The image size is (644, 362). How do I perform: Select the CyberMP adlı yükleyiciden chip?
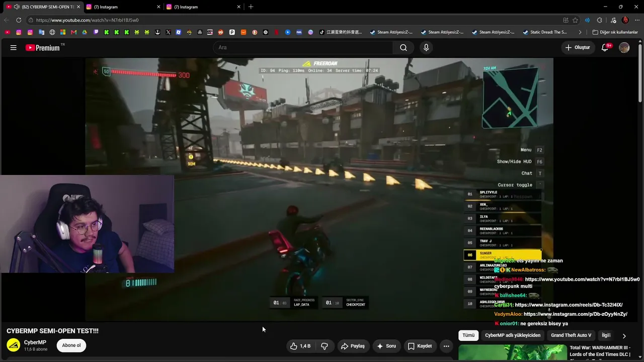tap(513, 335)
